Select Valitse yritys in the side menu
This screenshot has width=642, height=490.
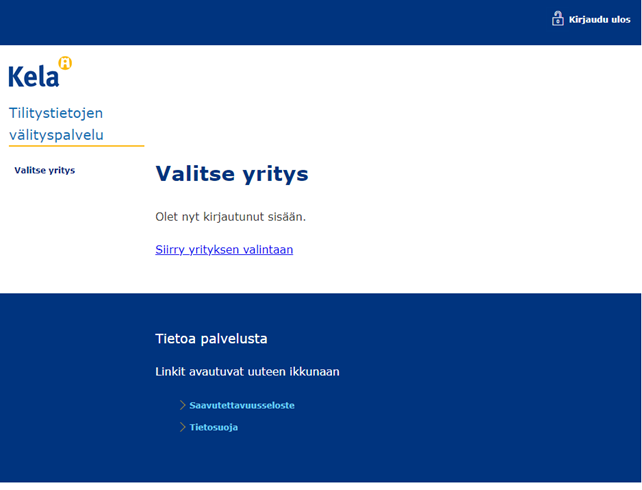[x=45, y=170]
